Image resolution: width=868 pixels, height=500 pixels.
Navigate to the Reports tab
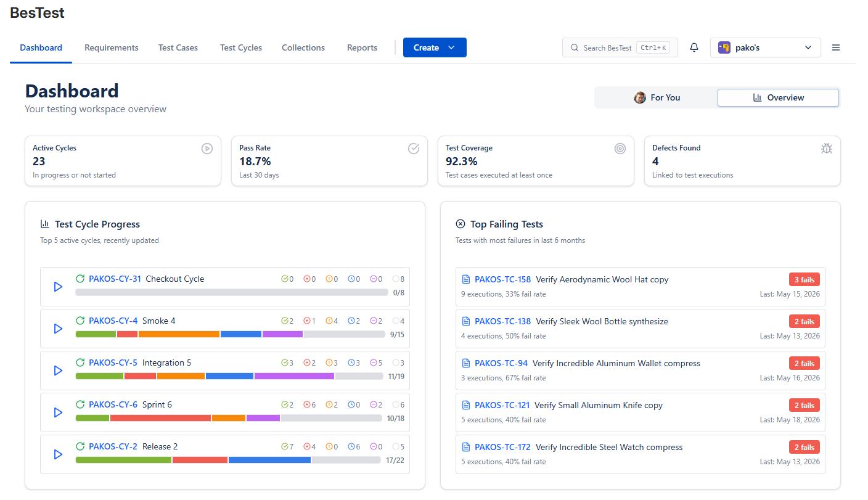pyautogui.click(x=362, y=47)
